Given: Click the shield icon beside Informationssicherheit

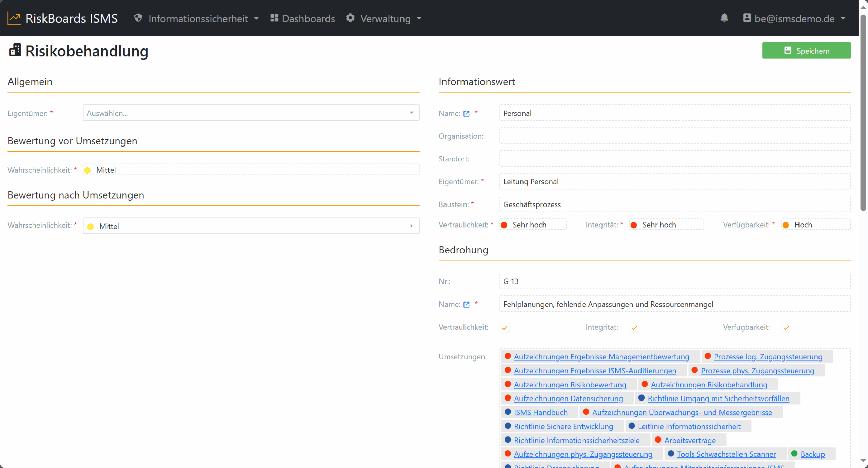Looking at the screenshot, I should tap(138, 18).
